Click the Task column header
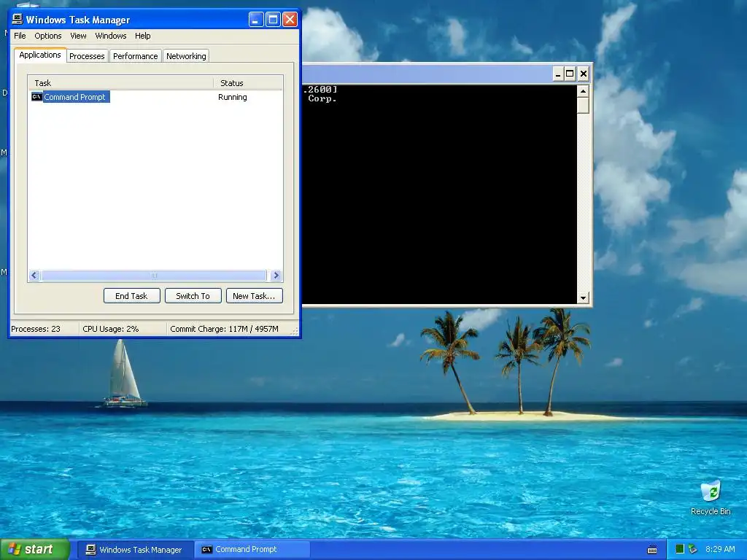This screenshot has width=747, height=560. 120,83
